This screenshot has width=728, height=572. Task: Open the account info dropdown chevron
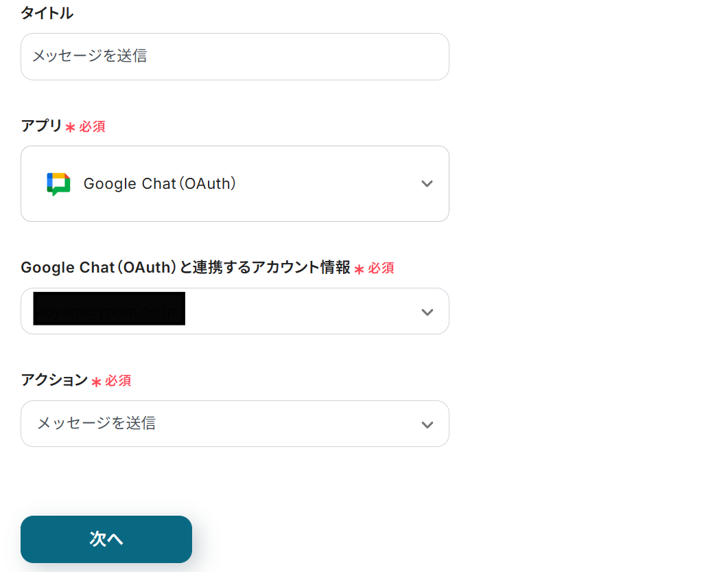coord(427,312)
